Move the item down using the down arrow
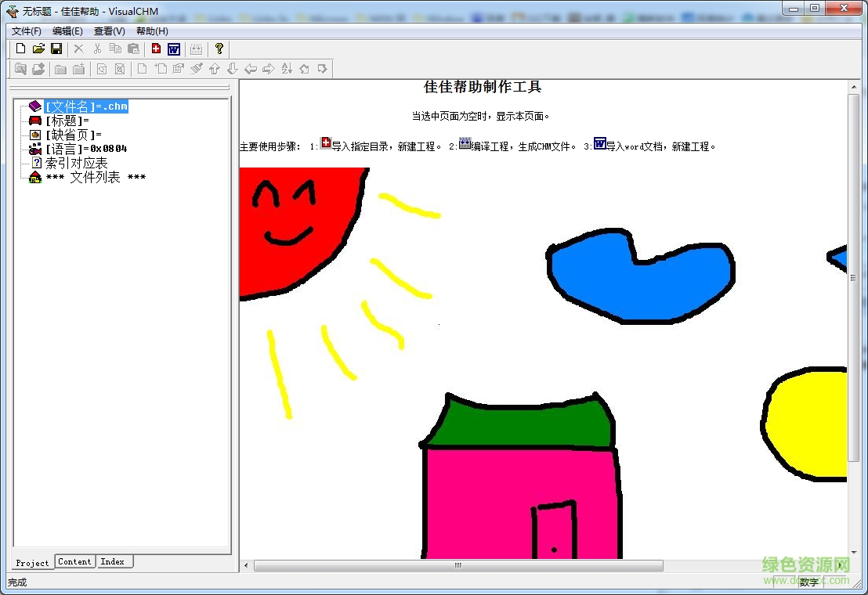This screenshot has height=595, width=868. click(232, 68)
